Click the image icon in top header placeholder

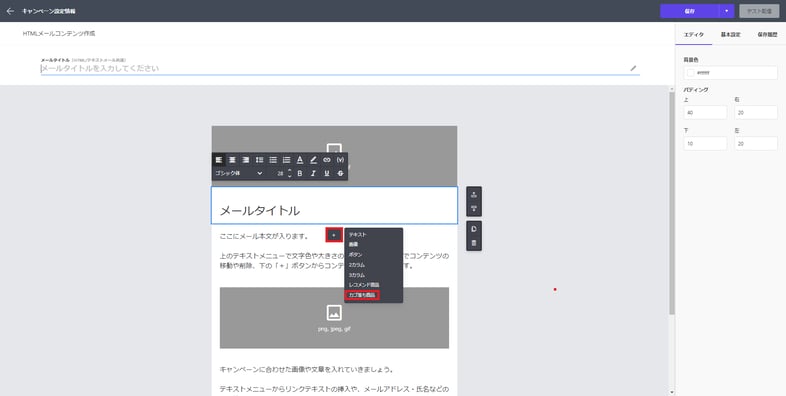click(334, 149)
